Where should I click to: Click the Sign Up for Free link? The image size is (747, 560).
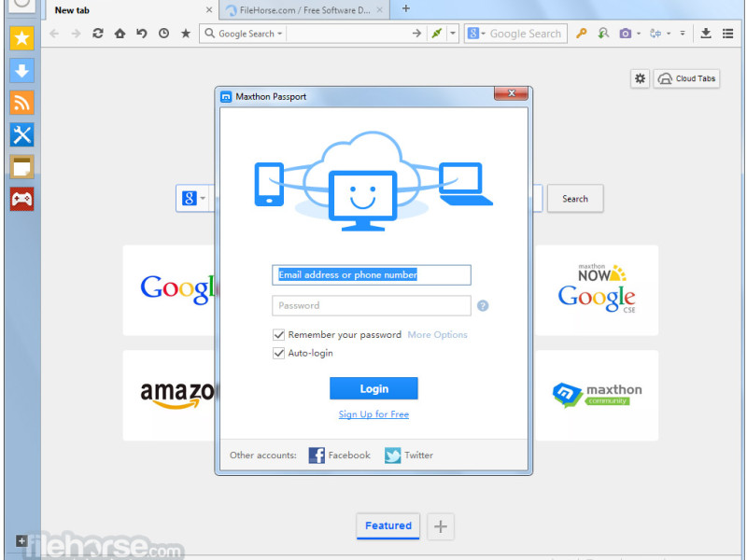click(x=374, y=414)
